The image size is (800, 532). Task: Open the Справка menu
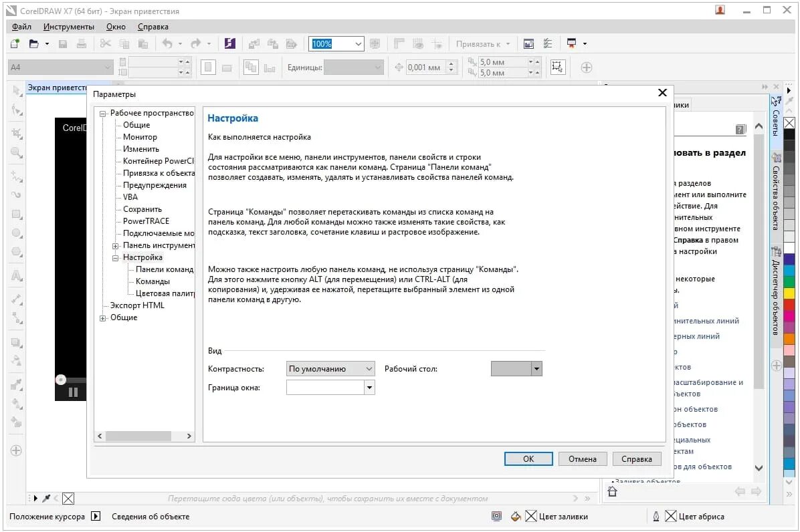click(x=153, y=27)
